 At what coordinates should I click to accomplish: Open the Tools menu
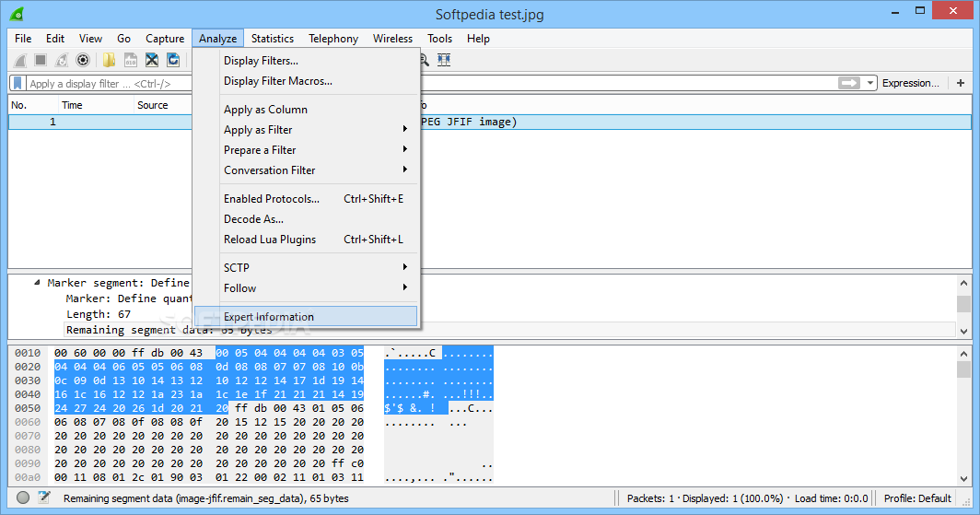(439, 39)
